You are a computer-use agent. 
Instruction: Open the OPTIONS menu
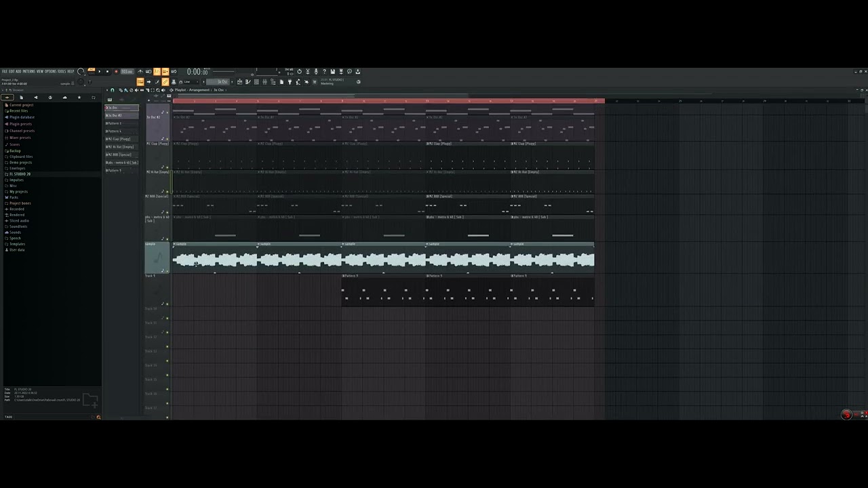(x=51, y=71)
